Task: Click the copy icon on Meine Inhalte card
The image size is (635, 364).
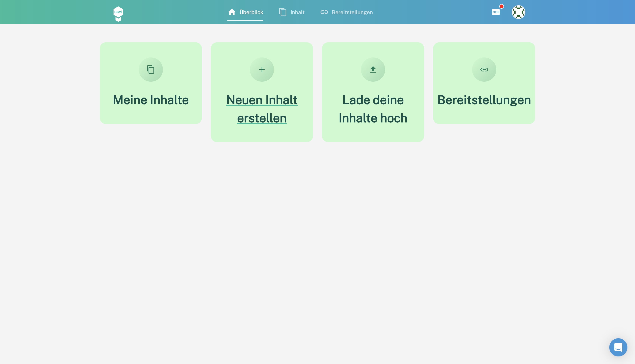Action: pos(151,70)
